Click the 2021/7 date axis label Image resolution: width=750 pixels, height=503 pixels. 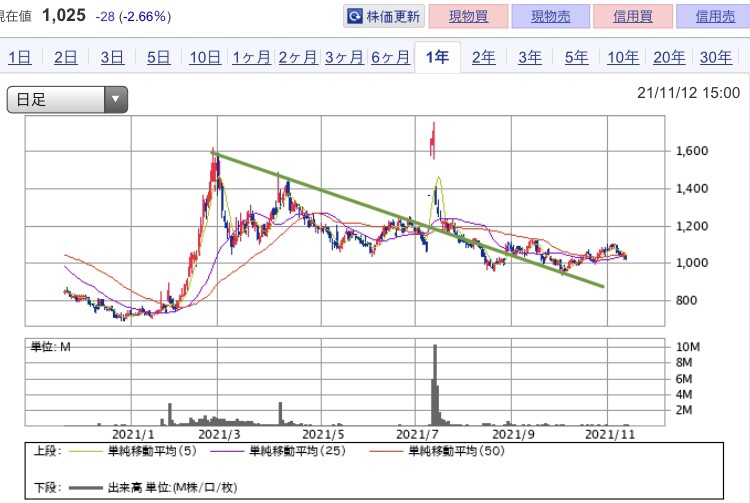[x=418, y=435]
